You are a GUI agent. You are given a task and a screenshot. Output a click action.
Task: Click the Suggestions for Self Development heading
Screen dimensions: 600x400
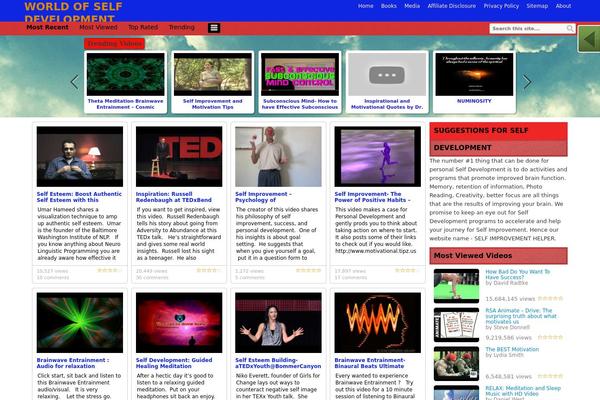point(498,139)
